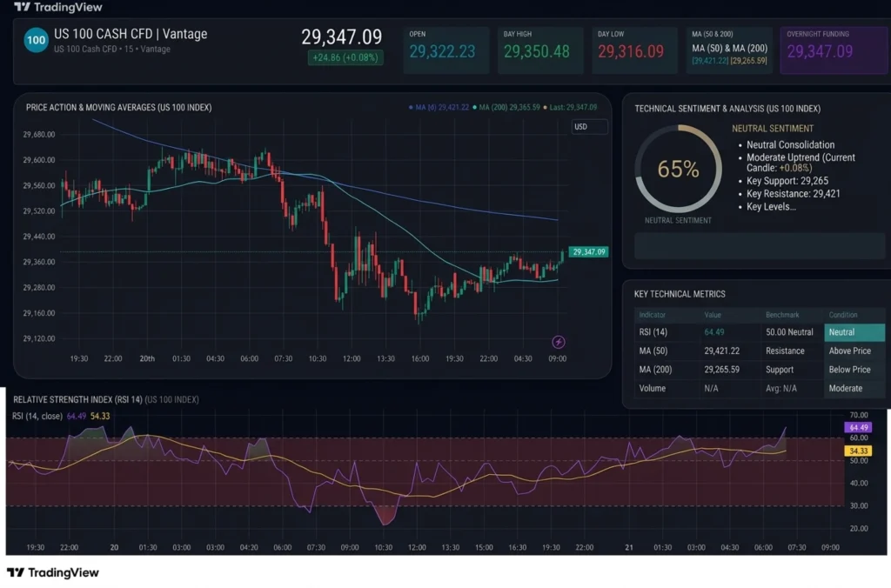Click the RSI (14, close) indicator label
Screen dimensions: 891x588
coord(37,417)
